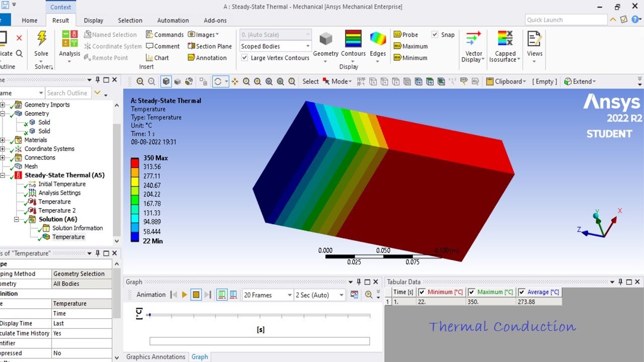Insert a Section Plane
Image resolution: width=644 pixels, height=362 pixels.
[210, 46]
